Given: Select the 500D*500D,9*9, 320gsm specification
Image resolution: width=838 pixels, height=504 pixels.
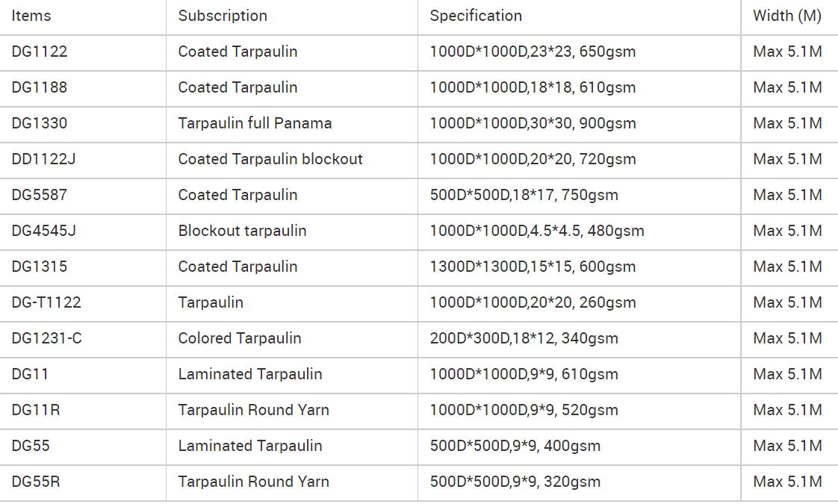Looking at the screenshot, I should point(515,482).
